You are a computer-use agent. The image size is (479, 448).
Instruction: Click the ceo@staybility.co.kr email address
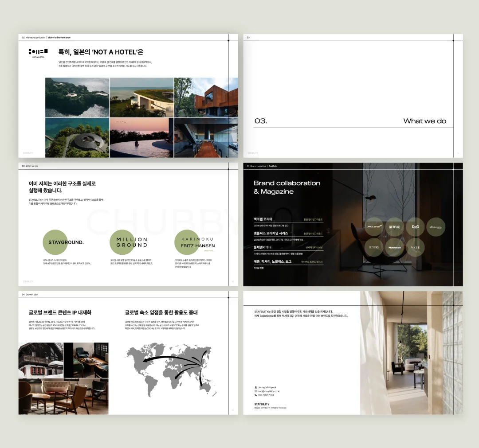point(269,391)
